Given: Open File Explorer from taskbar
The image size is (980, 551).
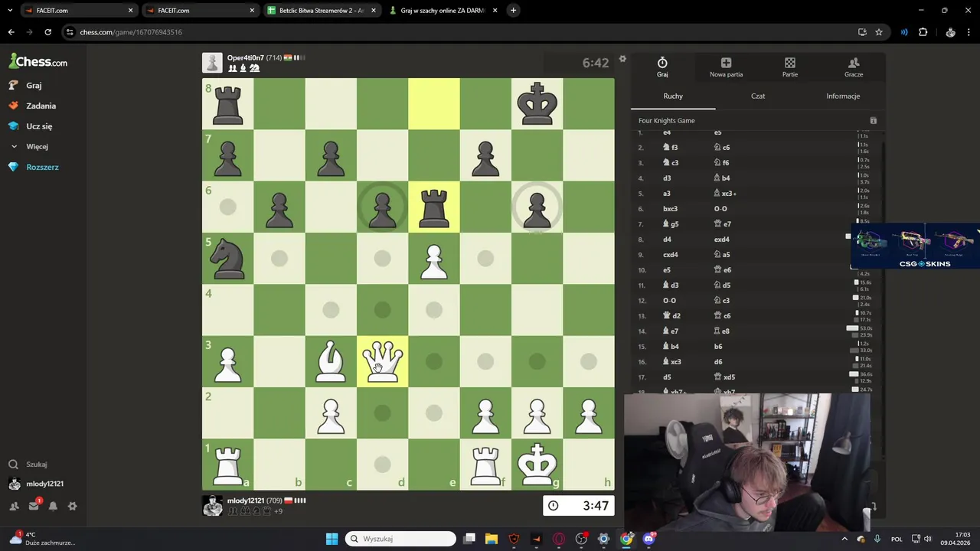Looking at the screenshot, I should click(x=492, y=539).
